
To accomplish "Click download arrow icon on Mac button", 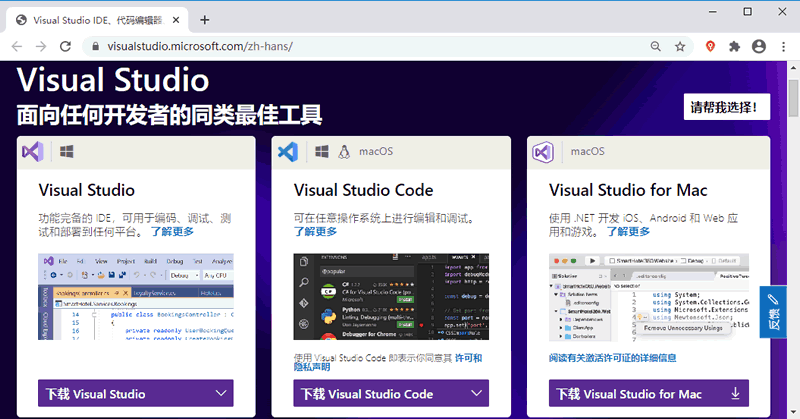I will [735, 393].
